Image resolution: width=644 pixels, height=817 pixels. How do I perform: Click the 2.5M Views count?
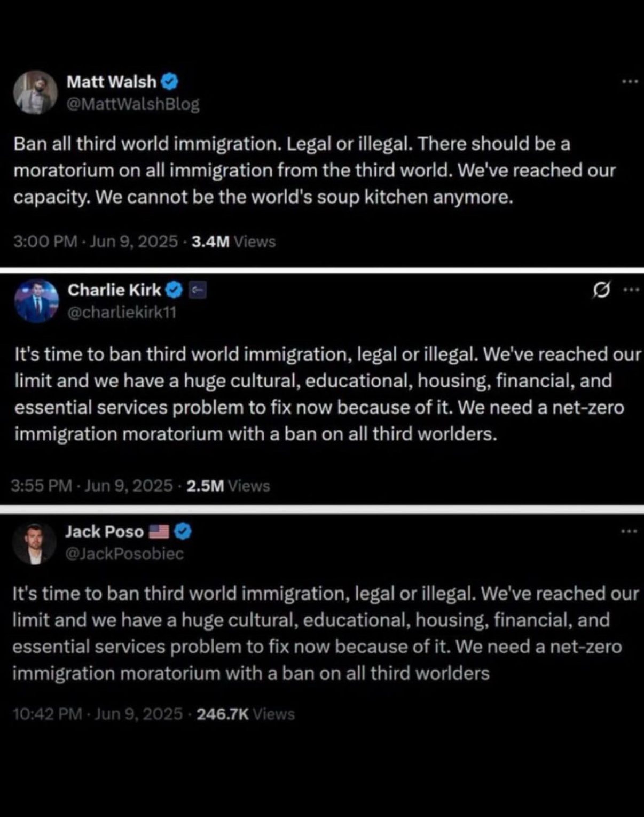click(x=229, y=486)
